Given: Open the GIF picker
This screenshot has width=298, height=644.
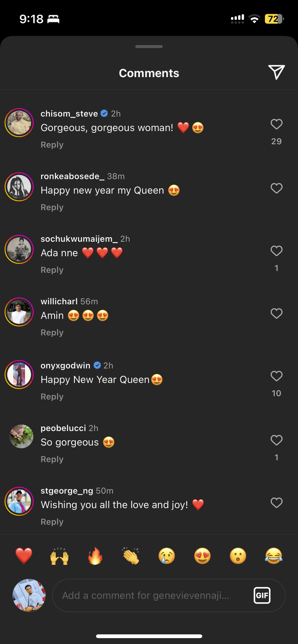Looking at the screenshot, I should point(262,595).
